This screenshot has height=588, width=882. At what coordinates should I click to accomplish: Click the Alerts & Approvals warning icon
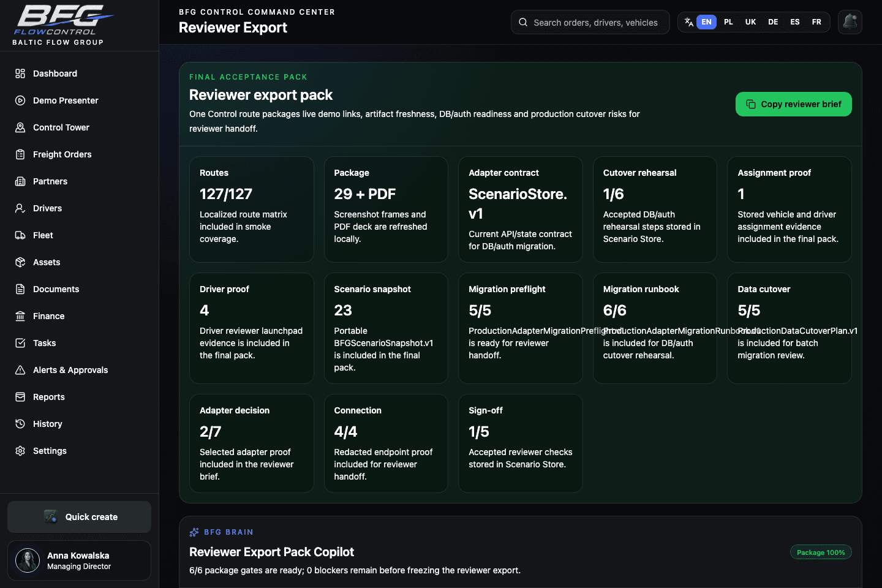coord(20,370)
